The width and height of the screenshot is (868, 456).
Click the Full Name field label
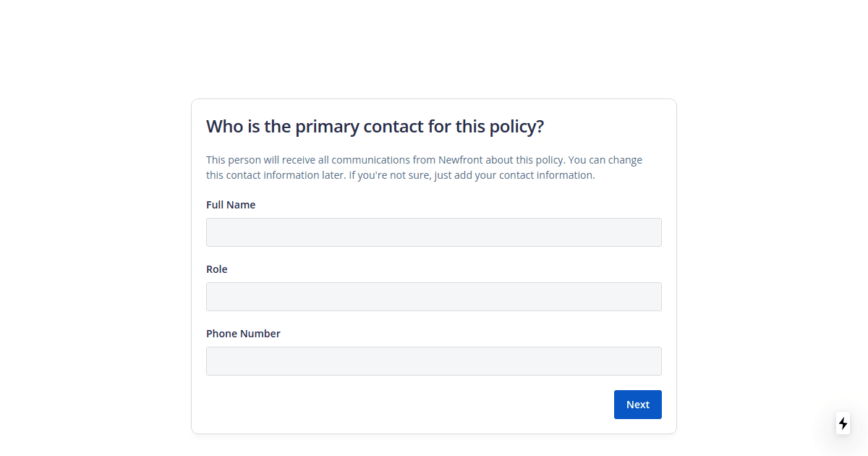coord(231,204)
